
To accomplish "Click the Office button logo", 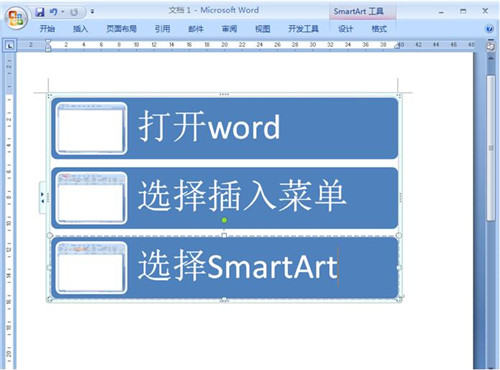I will coord(16,18).
